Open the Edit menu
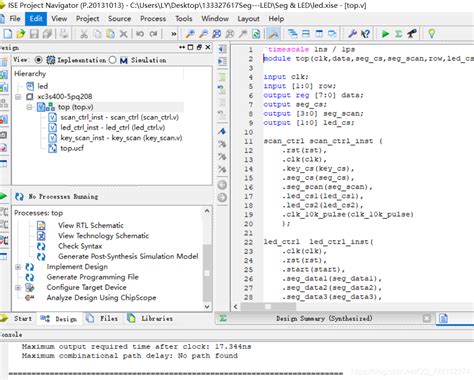Image resolution: width=474 pixels, height=380 pixels. coord(36,19)
